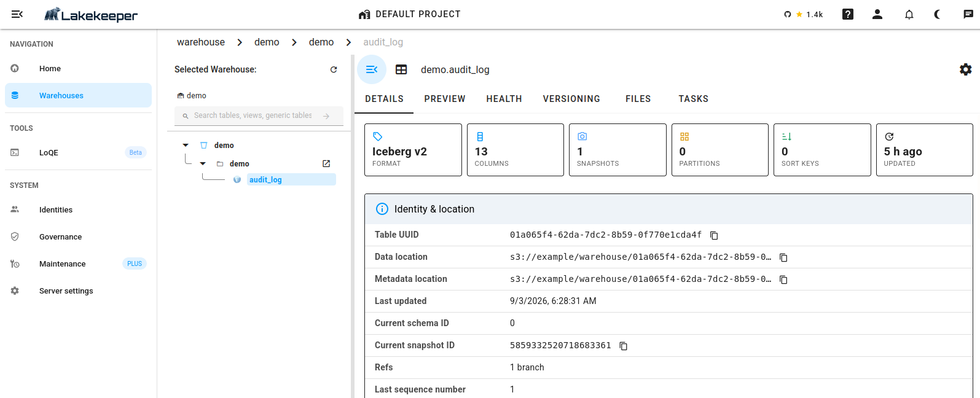The width and height of the screenshot is (980, 398).
Task: Open the Maintenance page
Action: (x=78, y=263)
